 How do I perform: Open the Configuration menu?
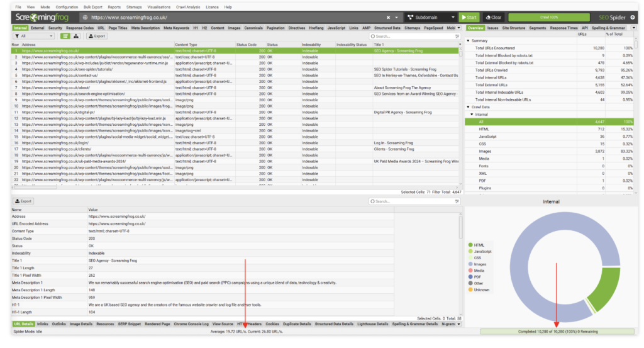pyautogui.click(x=67, y=7)
